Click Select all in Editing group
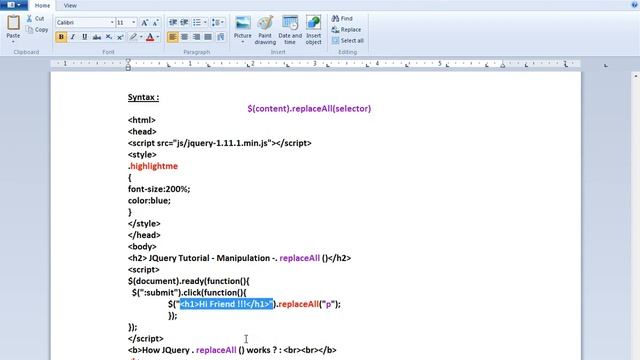 tap(347, 40)
